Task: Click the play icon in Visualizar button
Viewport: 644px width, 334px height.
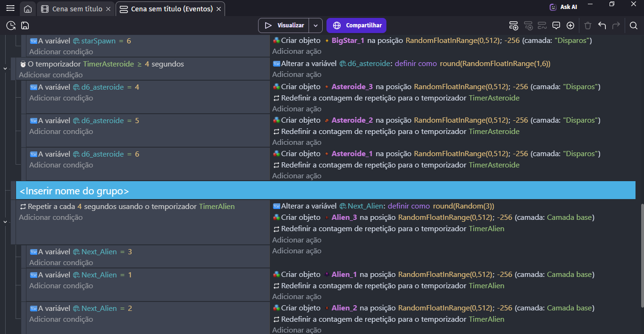Action: pos(268,25)
